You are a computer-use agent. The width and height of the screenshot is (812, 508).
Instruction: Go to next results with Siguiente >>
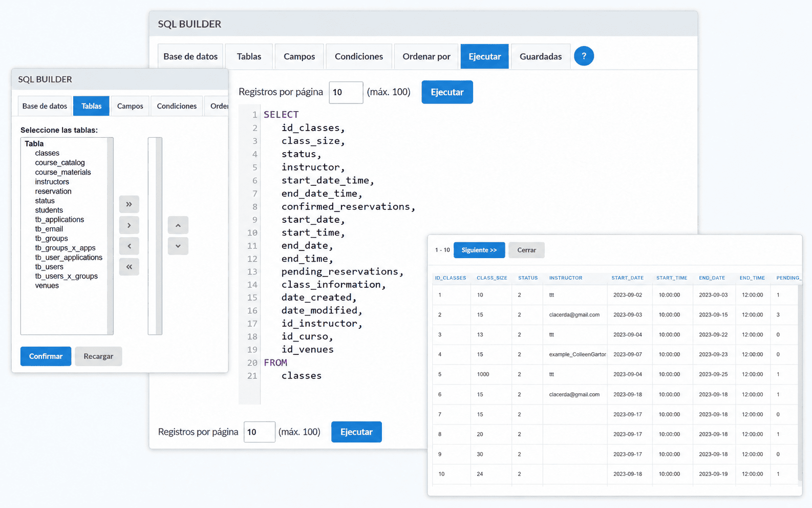[479, 250]
